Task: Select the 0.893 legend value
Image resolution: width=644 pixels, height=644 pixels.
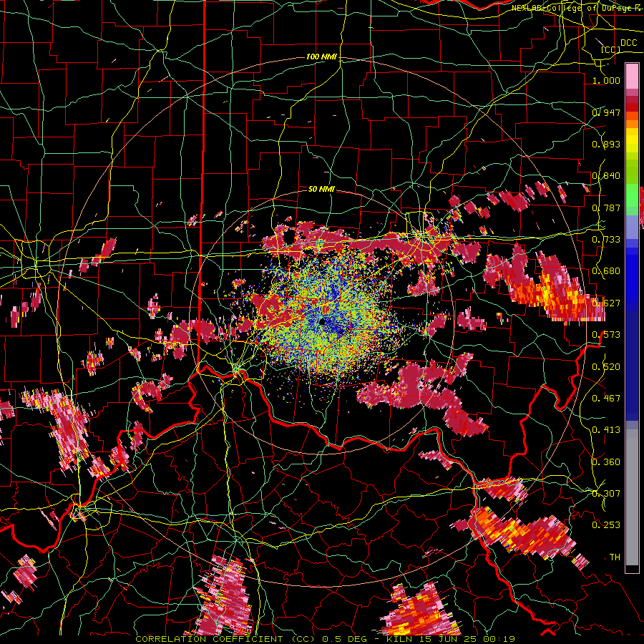Action: 606,144
